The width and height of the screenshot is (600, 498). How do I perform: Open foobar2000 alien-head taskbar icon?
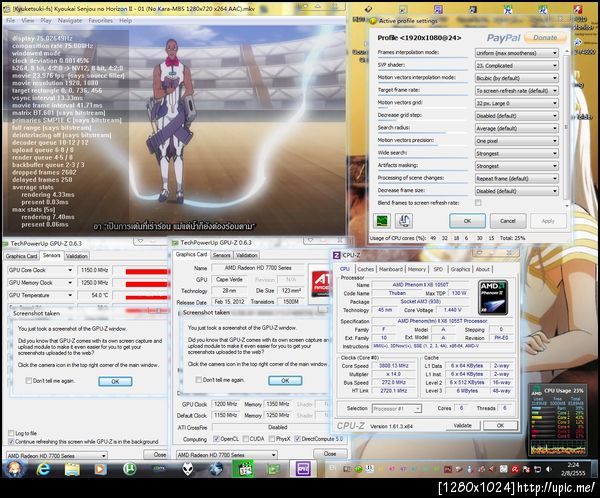click(188, 469)
